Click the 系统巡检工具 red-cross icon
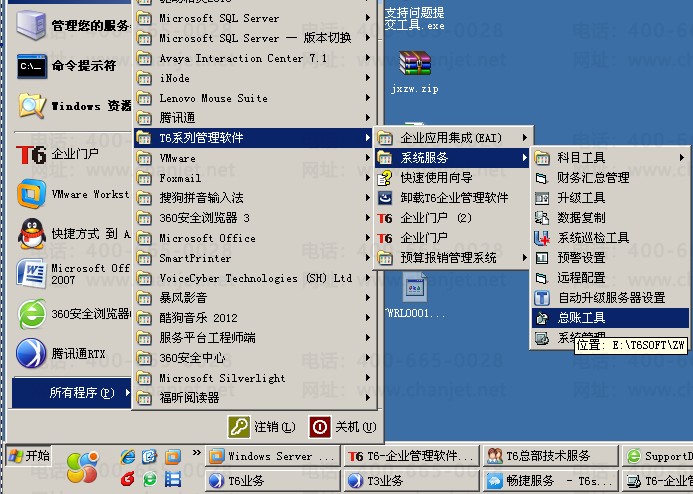 542,238
